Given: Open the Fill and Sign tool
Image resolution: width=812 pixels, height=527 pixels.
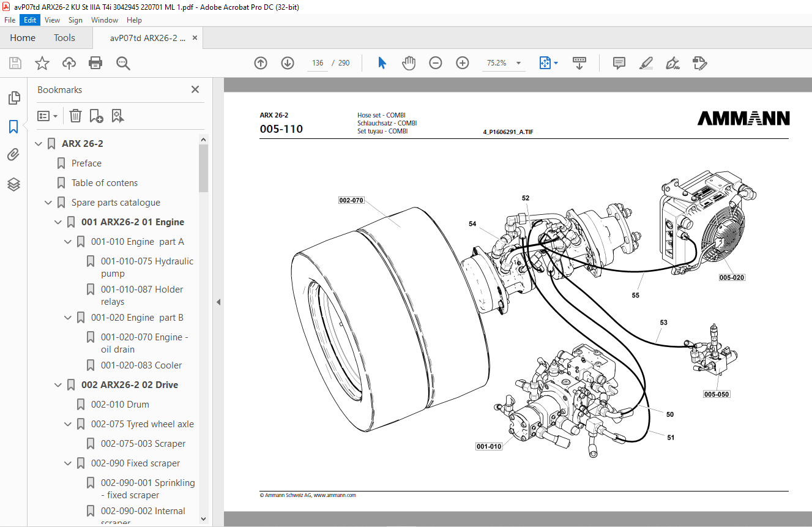Looking at the screenshot, I should pos(673,63).
